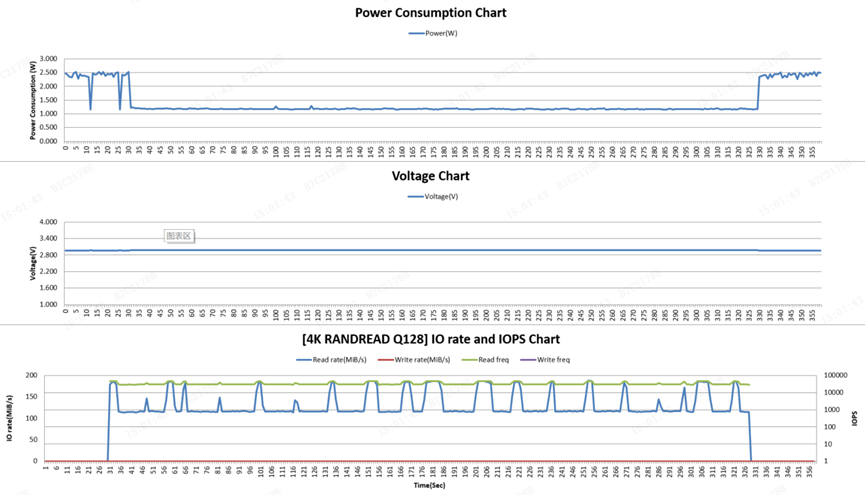
Task: Select the Voltage Chart title
Action: (x=430, y=176)
